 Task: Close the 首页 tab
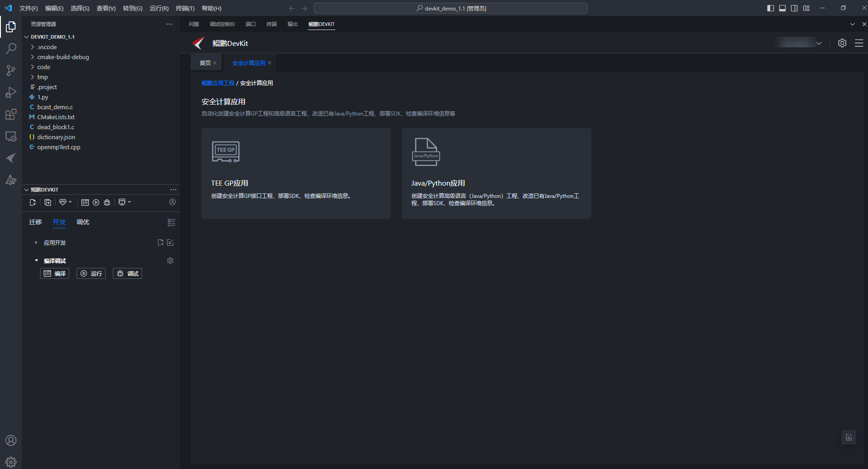coord(215,63)
